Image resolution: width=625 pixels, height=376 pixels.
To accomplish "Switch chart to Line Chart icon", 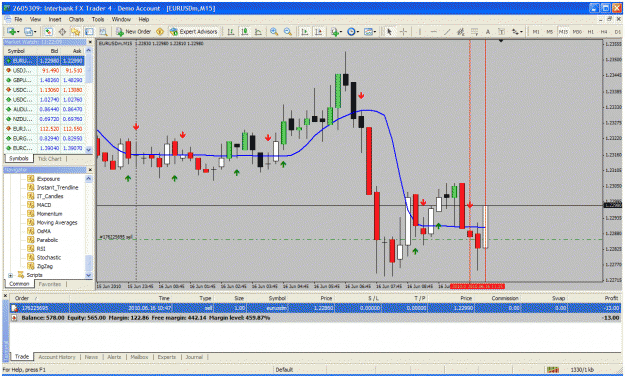I will [258, 31].
